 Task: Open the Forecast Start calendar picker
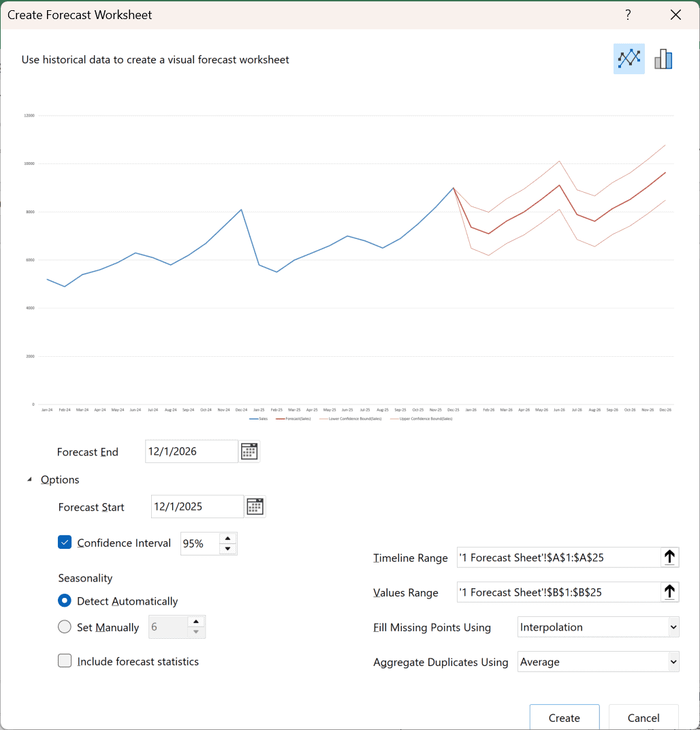(255, 507)
